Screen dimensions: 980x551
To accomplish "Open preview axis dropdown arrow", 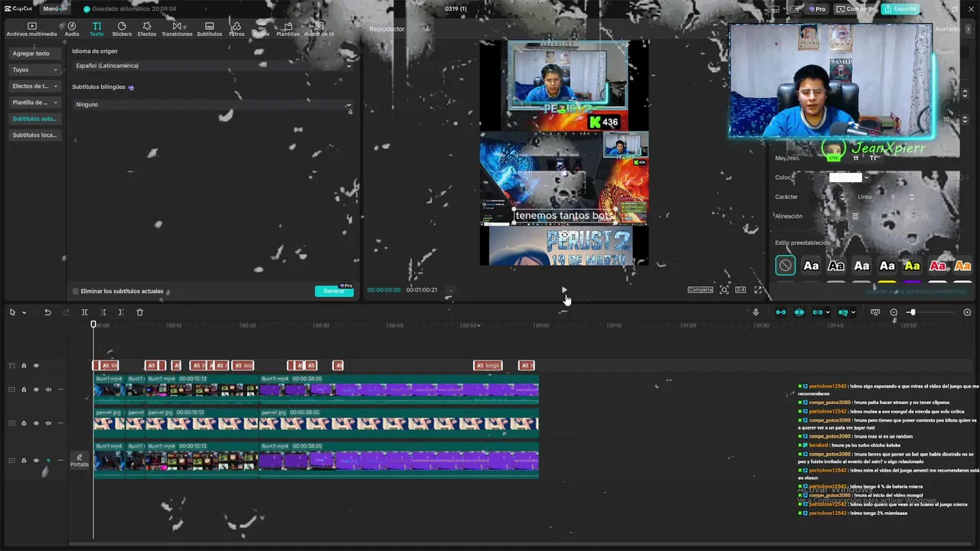I will [853, 312].
